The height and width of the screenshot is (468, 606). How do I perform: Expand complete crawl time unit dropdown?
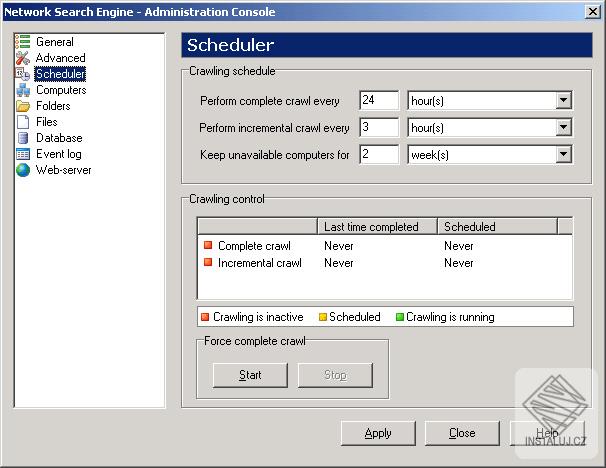[x=563, y=100]
